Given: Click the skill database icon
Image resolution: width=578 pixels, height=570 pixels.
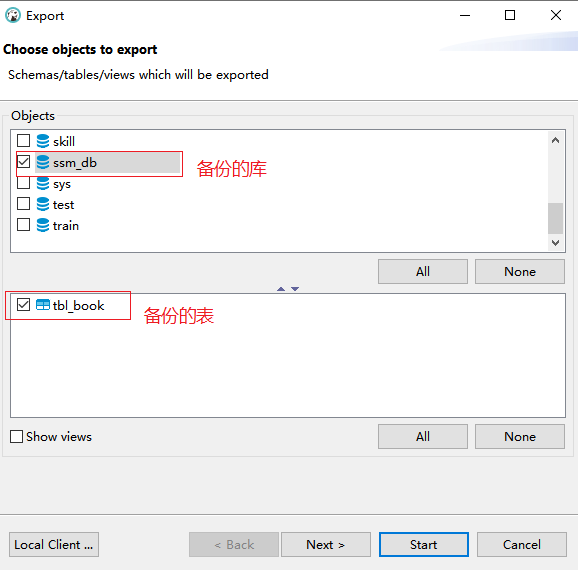Looking at the screenshot, I should tap(43, 141).
